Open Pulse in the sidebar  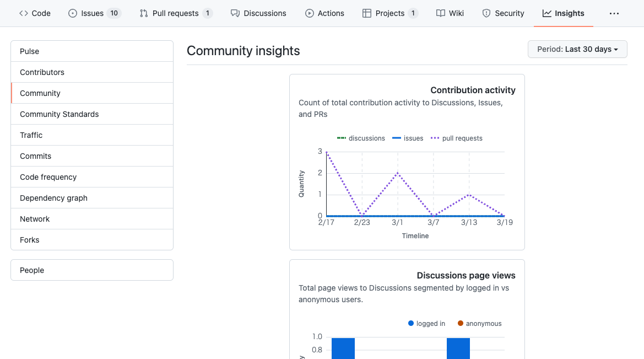pyautogui.click(x=92, y=51)
